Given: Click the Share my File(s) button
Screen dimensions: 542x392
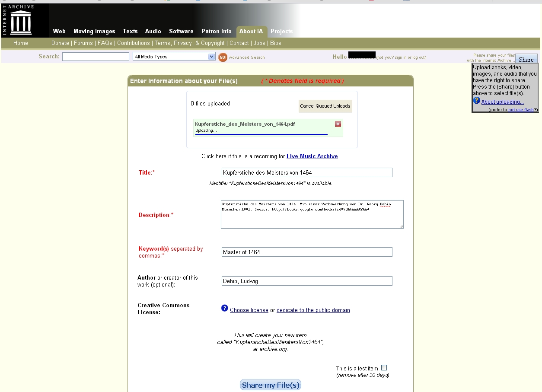Looking at the screenshot, I should 271,385.
